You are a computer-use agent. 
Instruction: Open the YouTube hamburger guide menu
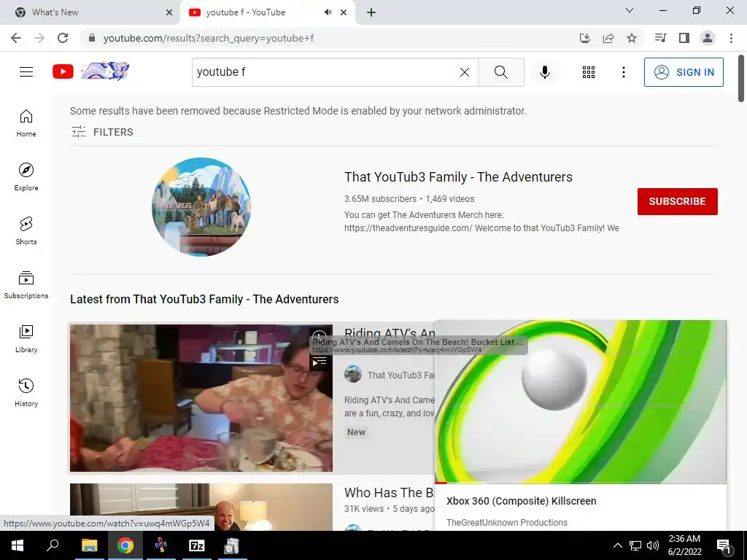point(26,72)
